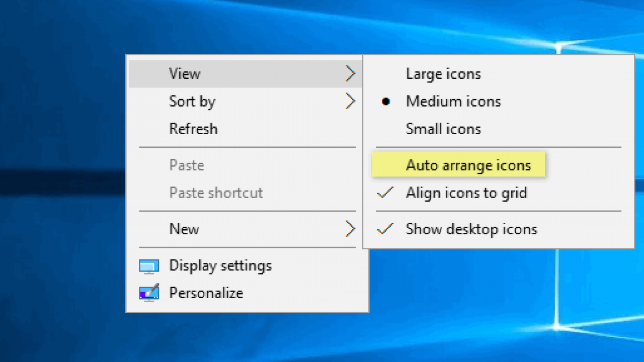This screenshot has height=362, width=644.
Task: Refresh the desktop from context menu
Action: click(x=247, y=129)
